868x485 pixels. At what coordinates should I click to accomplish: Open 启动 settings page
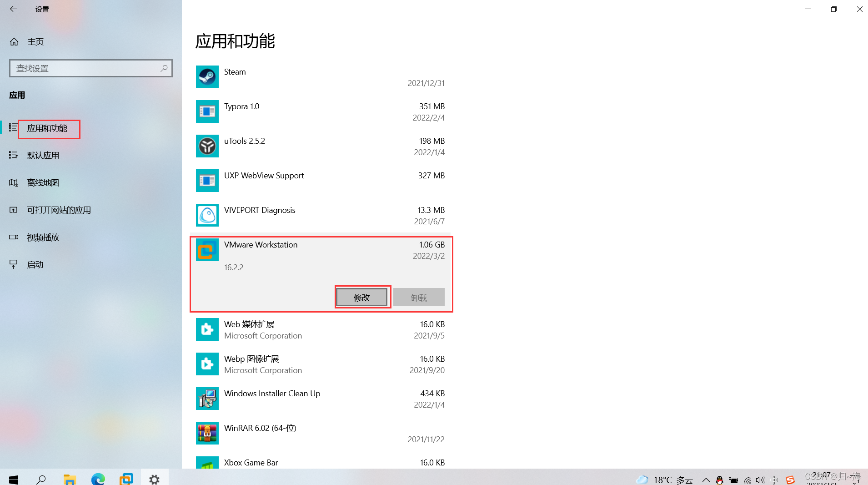coord(35,265)
